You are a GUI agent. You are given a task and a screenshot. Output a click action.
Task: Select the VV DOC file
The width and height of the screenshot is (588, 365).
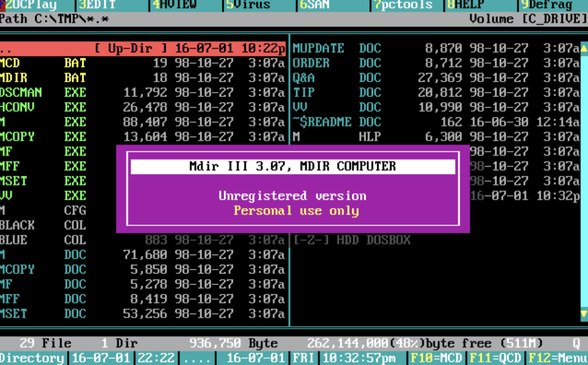[x=436, y=108]
